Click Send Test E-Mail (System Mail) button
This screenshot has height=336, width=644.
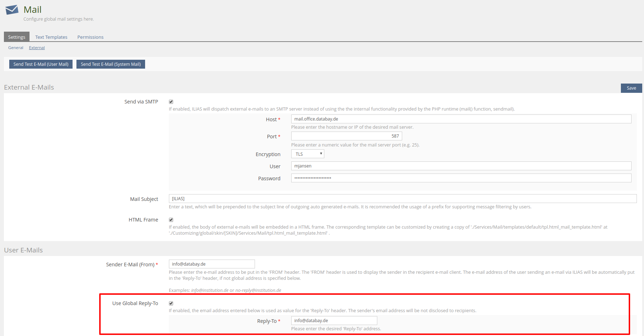pos(111,64)
